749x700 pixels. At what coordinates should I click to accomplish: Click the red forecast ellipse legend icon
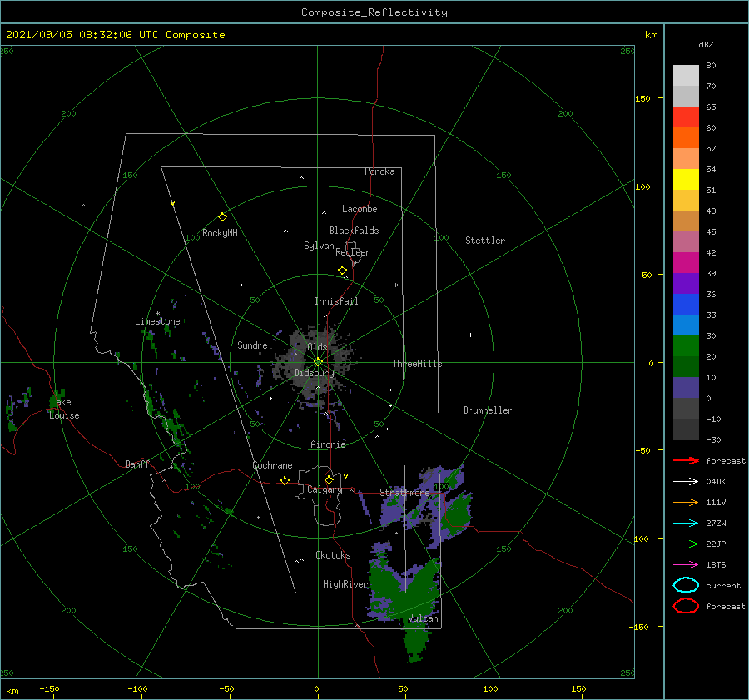pos(686,606)
